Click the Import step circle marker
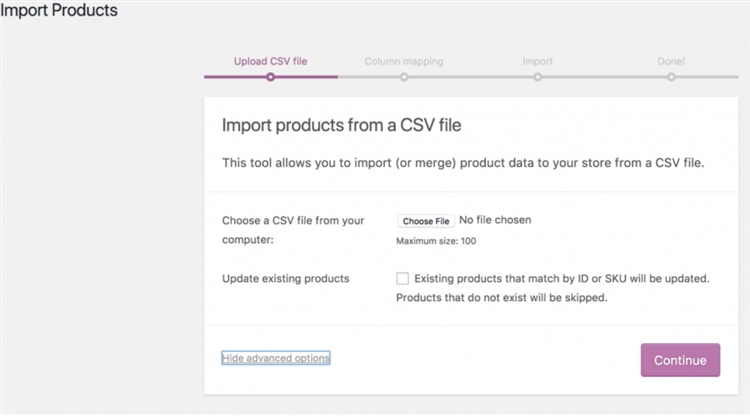Image resolution: width=750 pixels, height=419 pixels. [x=538, y=76]
